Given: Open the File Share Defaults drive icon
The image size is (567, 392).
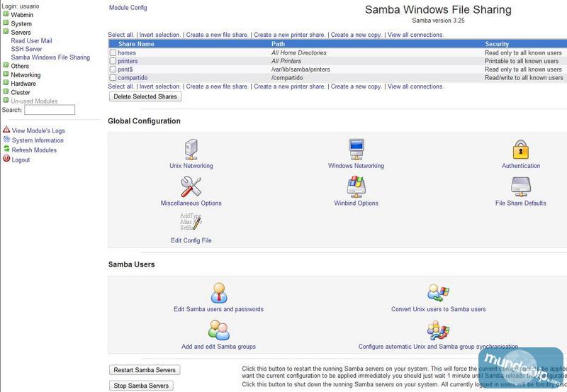Looking at the screenshot, I should [x=521, y=186].
